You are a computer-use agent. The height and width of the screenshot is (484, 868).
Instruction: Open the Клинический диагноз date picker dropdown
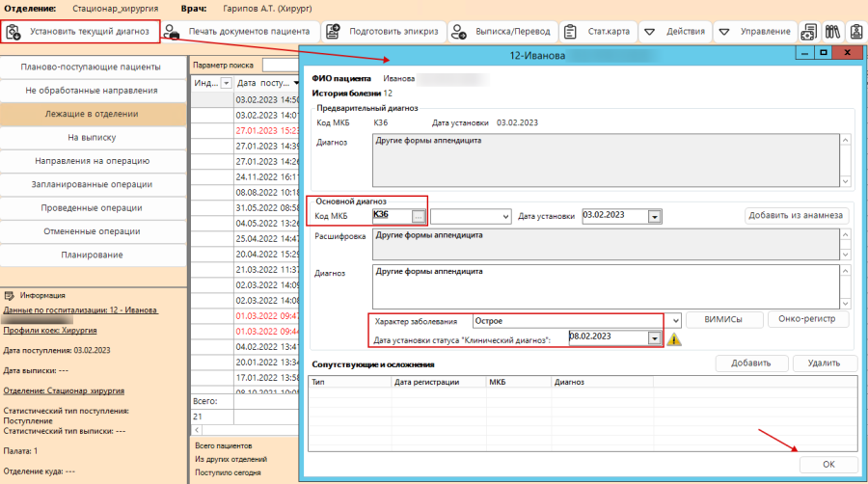(654, 338)
